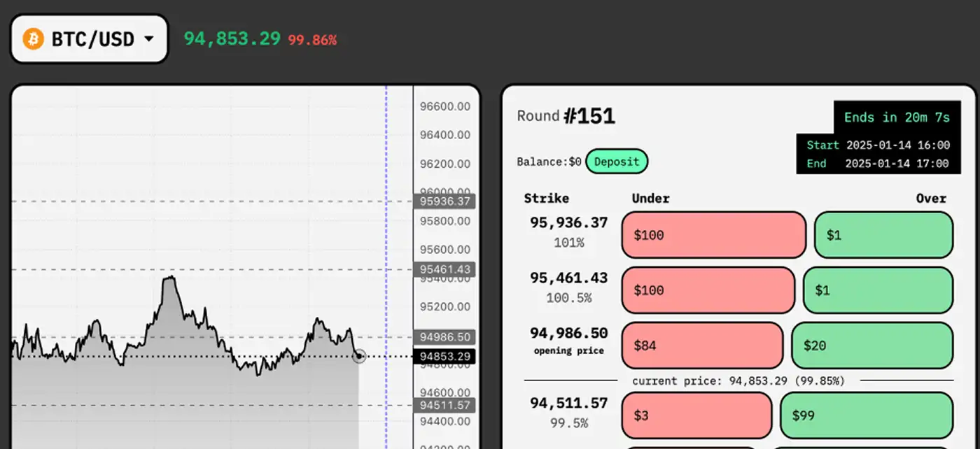
Task: Select the 94511.57 strike label on chart axis
Action: click(444, 405)
